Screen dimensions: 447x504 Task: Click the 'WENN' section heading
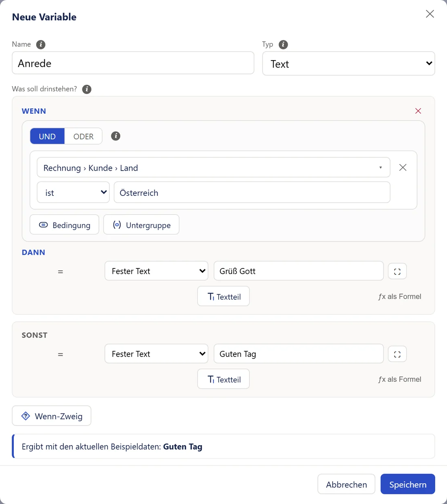click(34, 111)
